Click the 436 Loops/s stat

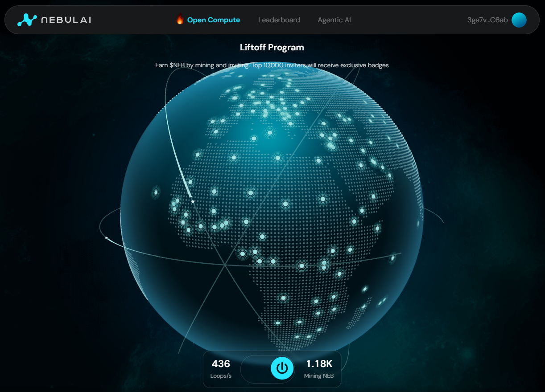point(221,369)
